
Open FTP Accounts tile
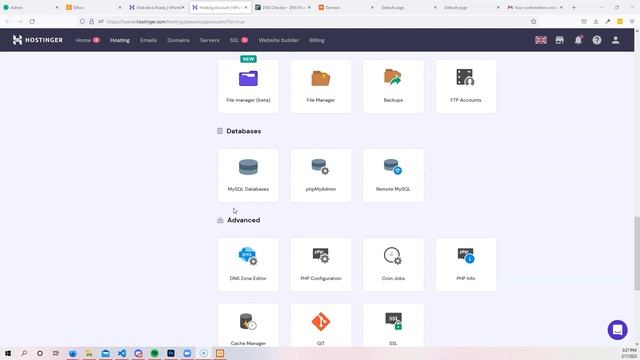466,87
